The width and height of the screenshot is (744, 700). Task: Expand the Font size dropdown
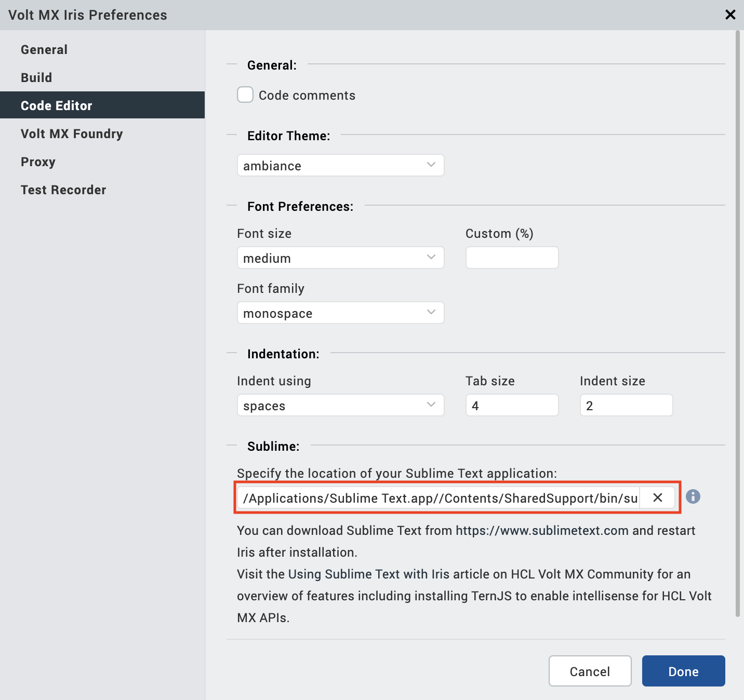click(x=340, y=258)
